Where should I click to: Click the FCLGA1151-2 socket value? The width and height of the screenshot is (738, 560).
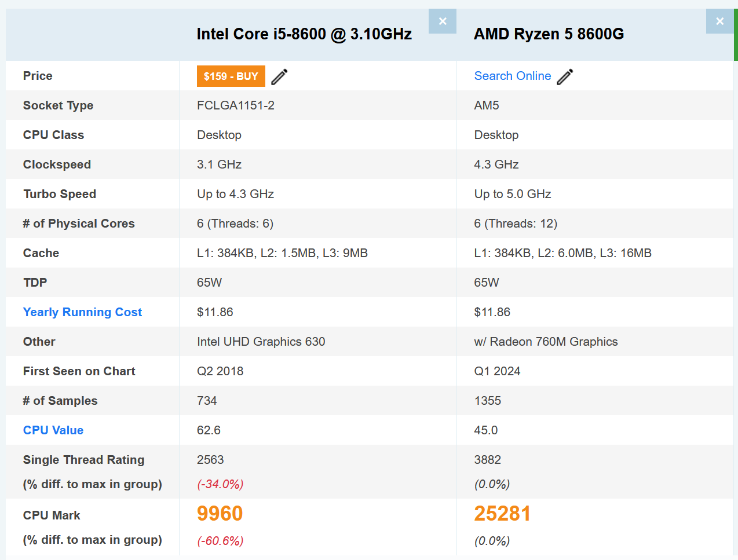[x=235, y=105]
